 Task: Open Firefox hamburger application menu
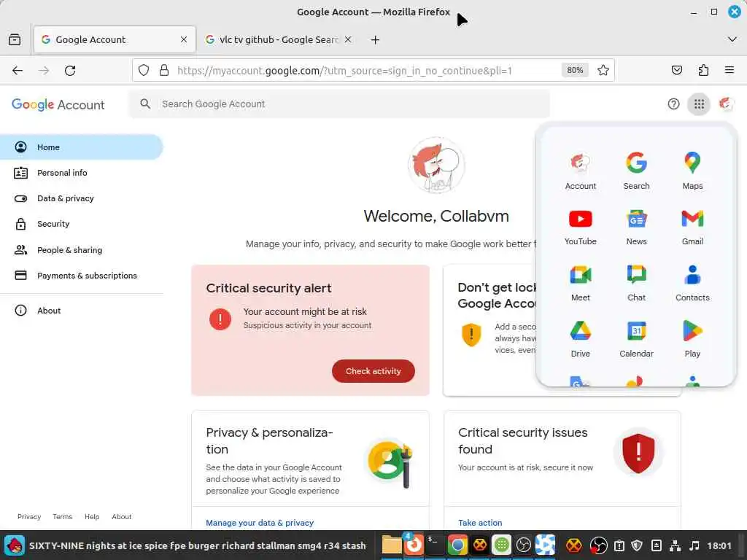pyautogui.click(x=729, y=71)
